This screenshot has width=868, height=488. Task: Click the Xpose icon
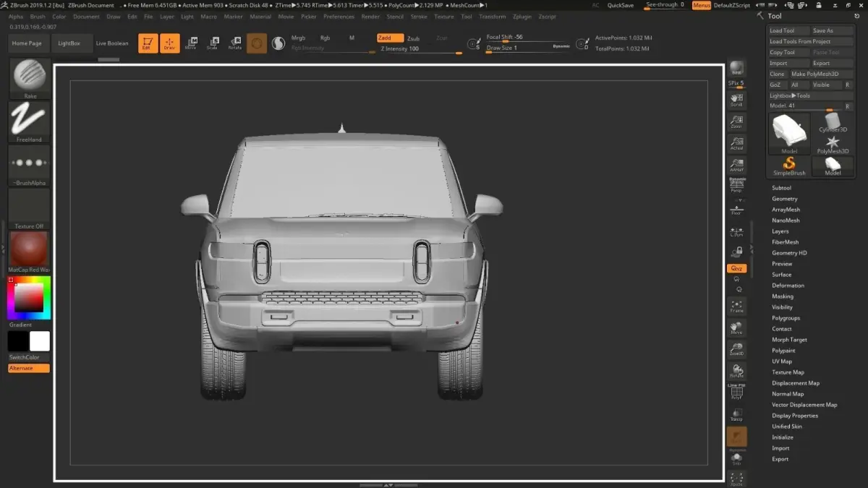[736, 478]
